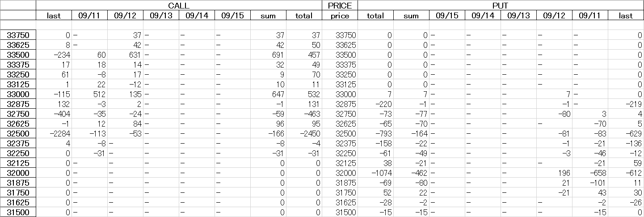Click CALL last cell showing -404
644x217 pixels.
[54, 114]
